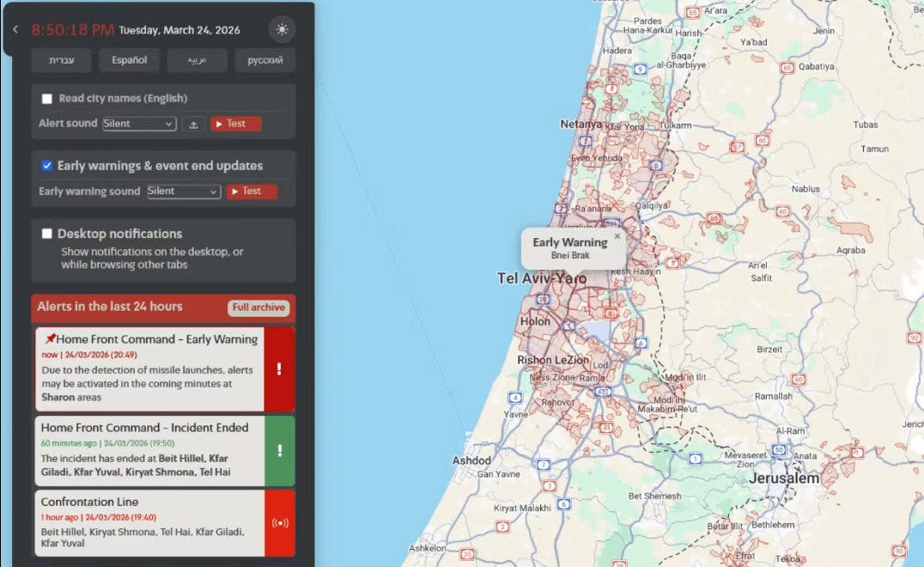The width and height of the screenshot is (924, 567).
Task: Click red exclamation icon on Early Warning card
Action: [x=279, y=369]
